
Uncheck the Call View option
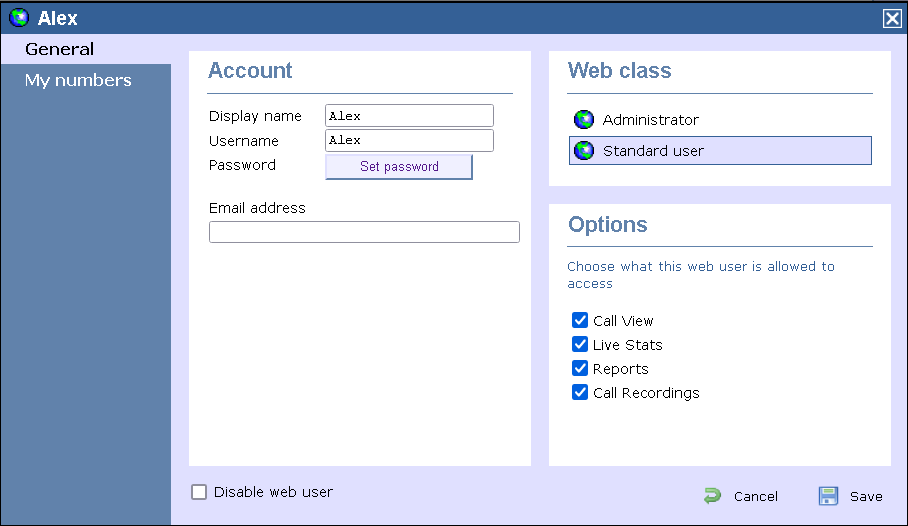[580, 321]
